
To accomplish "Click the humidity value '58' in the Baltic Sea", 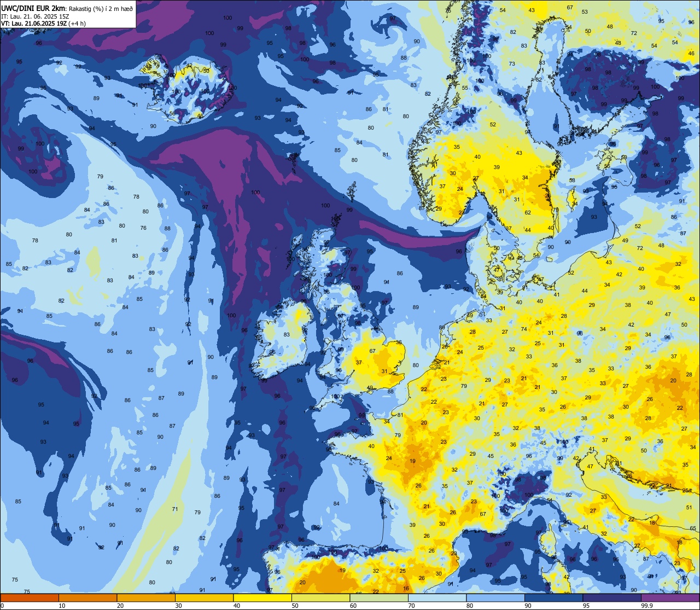I will (572, 180).
